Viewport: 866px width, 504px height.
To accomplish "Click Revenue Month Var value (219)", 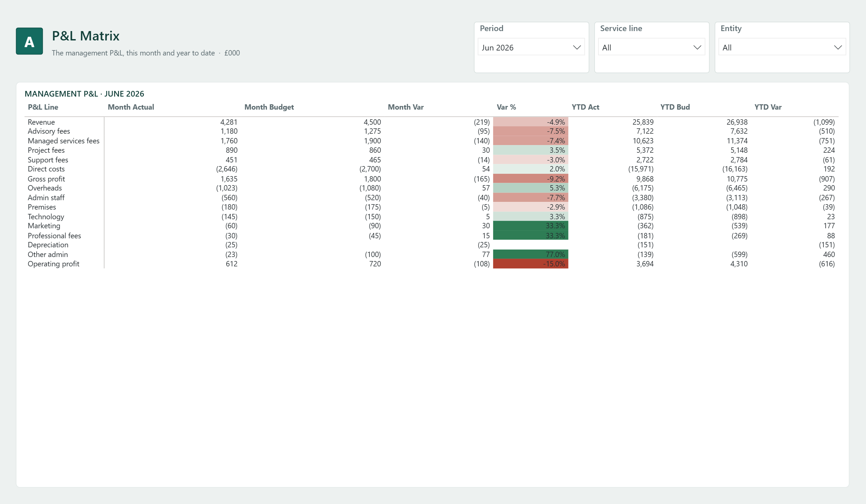I will pyautogui.click(x=481, y=122).
